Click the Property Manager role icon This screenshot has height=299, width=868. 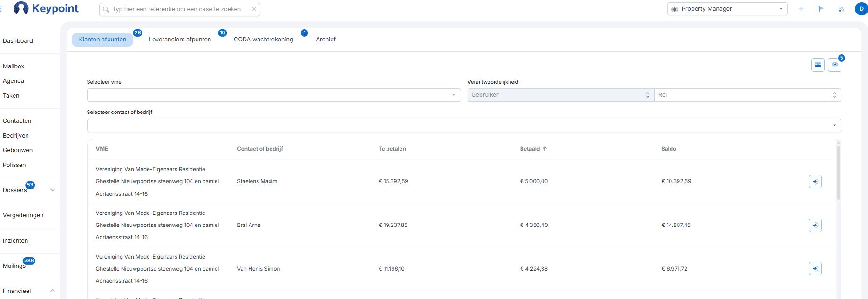[x=675, y=9]
